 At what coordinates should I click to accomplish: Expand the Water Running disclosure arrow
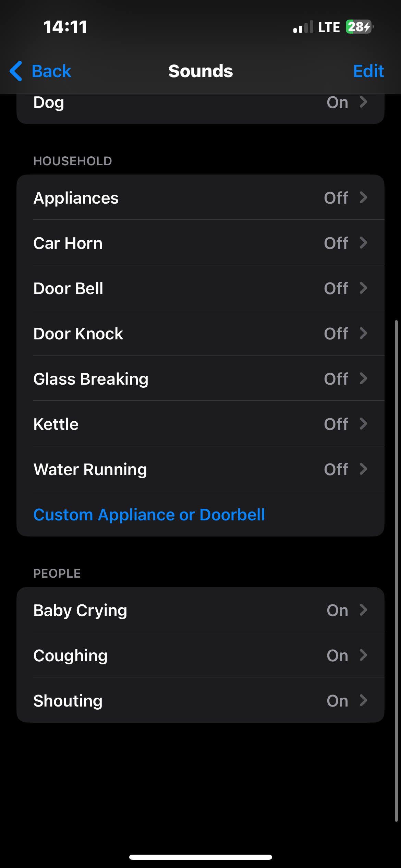click(x=364, y=469)
